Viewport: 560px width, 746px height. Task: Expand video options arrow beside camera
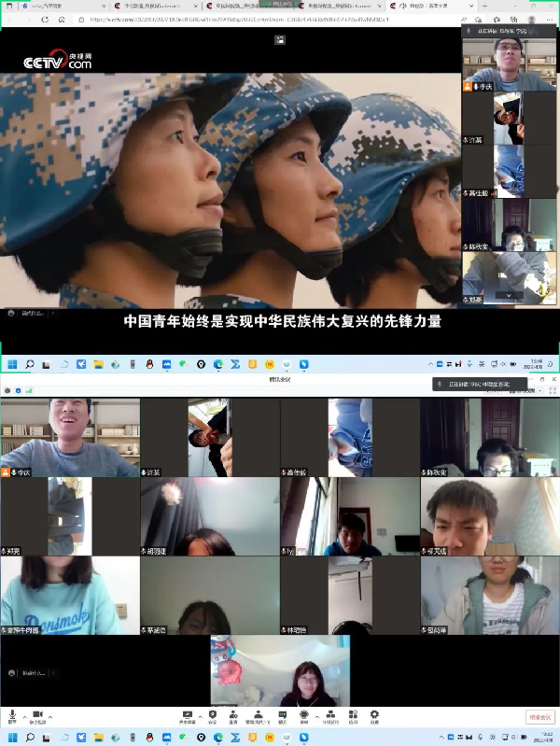(50, 717)
